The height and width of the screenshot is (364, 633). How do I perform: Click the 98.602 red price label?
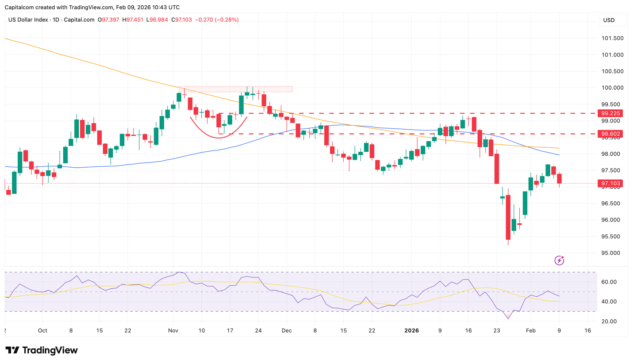pyautogui.click(x=610, y=134)
